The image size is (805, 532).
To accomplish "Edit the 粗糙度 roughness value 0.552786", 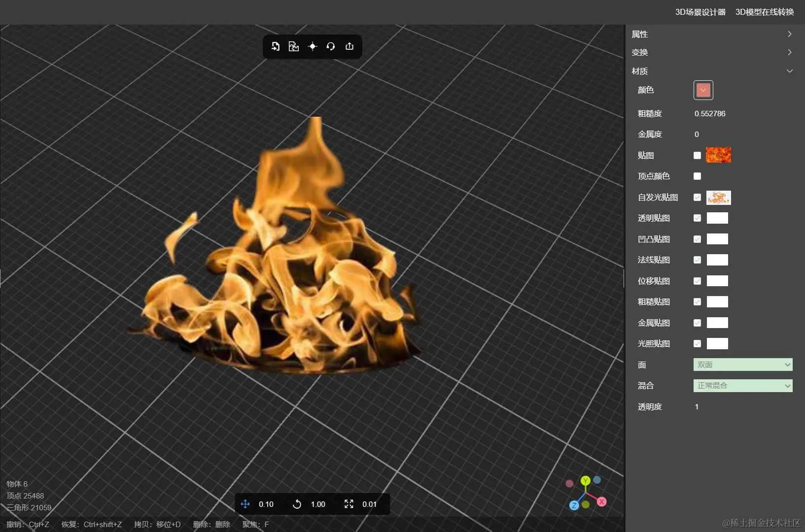I will pos(710,113).
